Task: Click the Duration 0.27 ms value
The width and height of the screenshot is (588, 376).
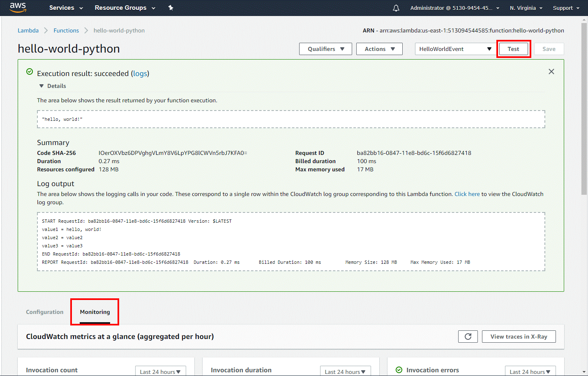Action: tap(109, 161)
